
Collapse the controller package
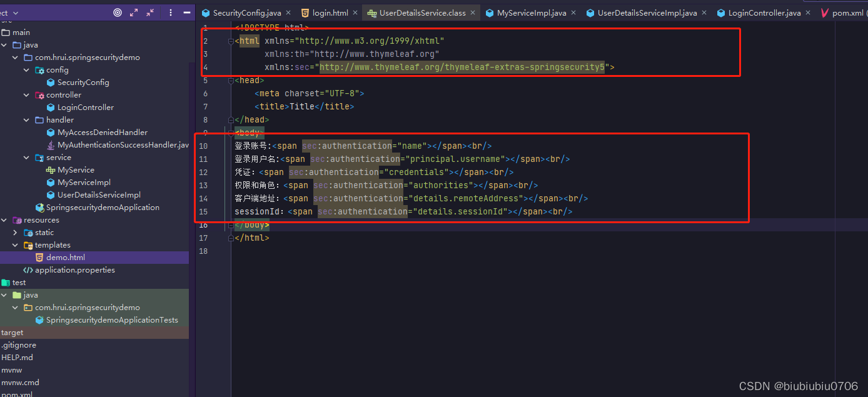[x=27, y=95]
